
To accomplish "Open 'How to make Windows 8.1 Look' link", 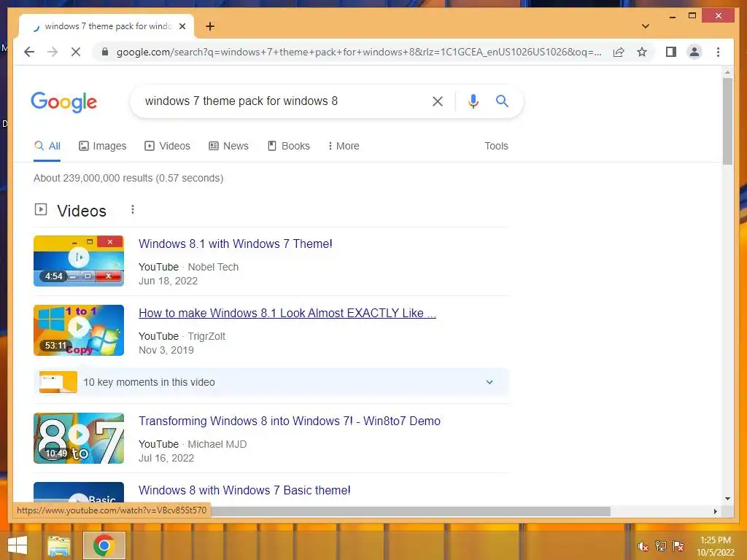I will pos(287,313).
